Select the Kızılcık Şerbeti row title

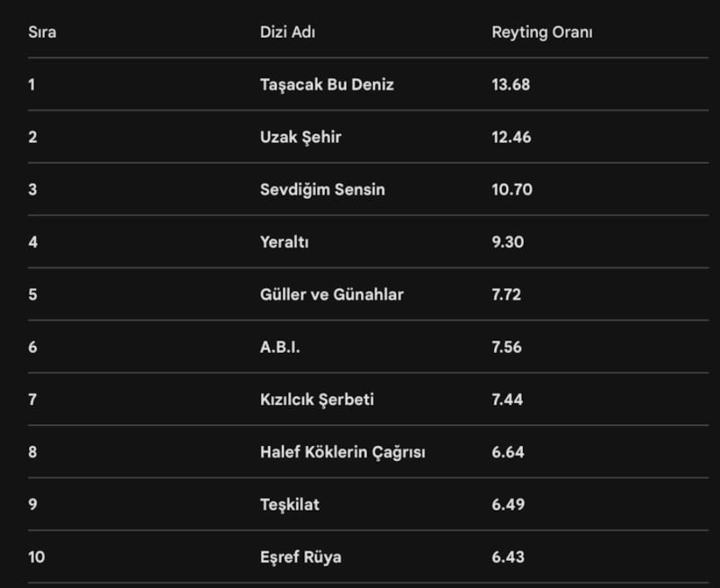click(317, 399)
